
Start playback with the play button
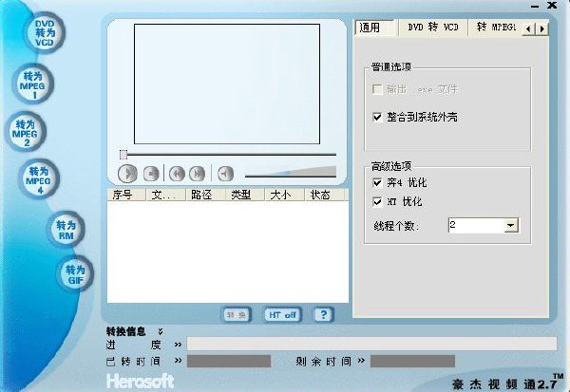(x=127, y=174)
